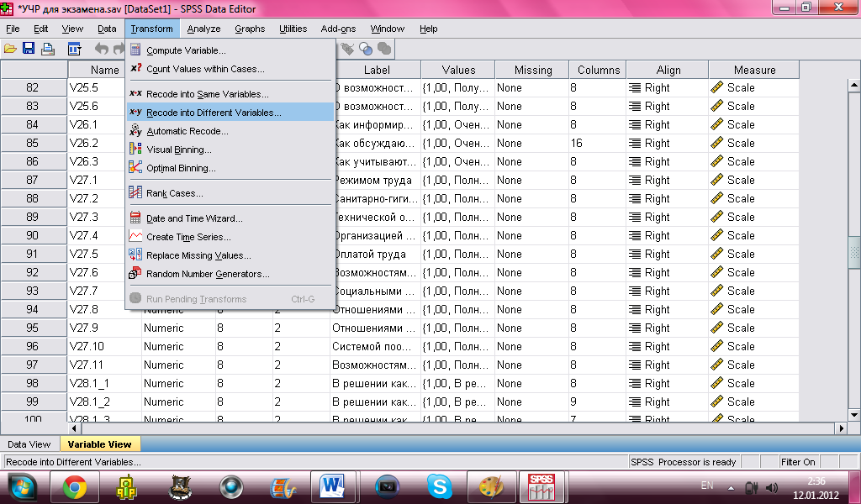Click the Missing column header

point(532,70)
